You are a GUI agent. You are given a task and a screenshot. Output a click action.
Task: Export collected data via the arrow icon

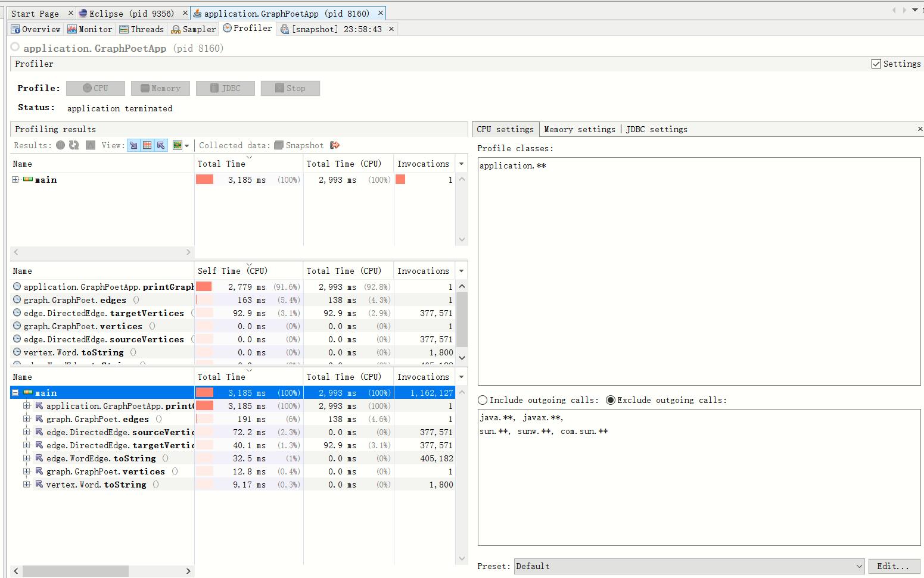335,145
